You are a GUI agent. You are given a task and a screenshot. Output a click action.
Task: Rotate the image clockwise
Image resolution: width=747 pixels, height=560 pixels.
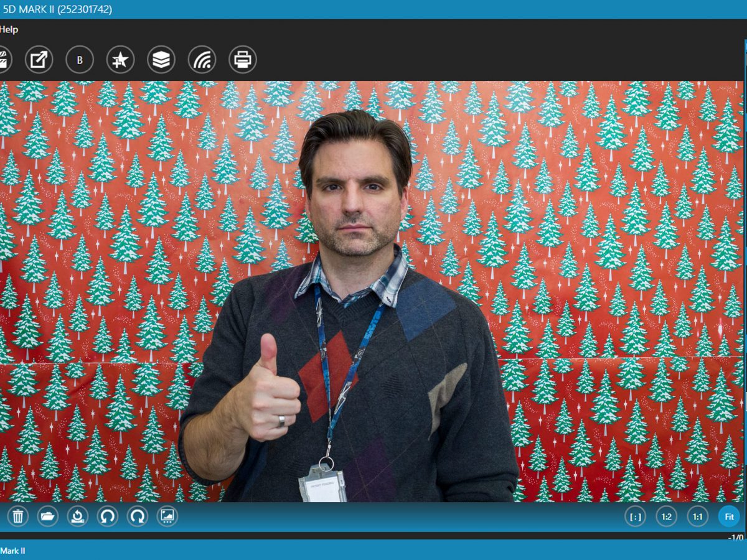pos(137,516)
